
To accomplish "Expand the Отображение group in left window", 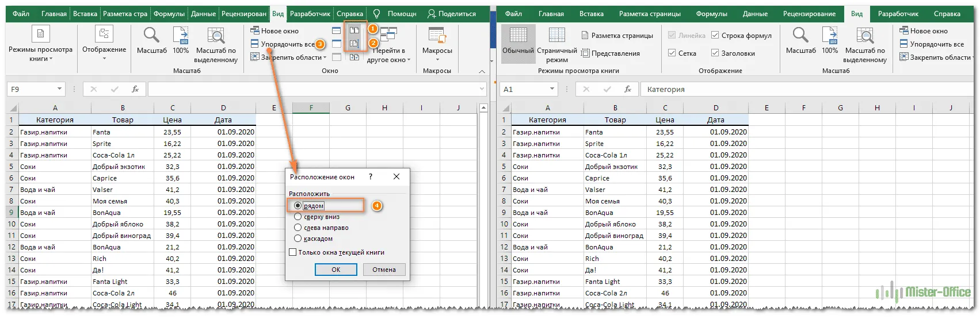I will point(104,44).
